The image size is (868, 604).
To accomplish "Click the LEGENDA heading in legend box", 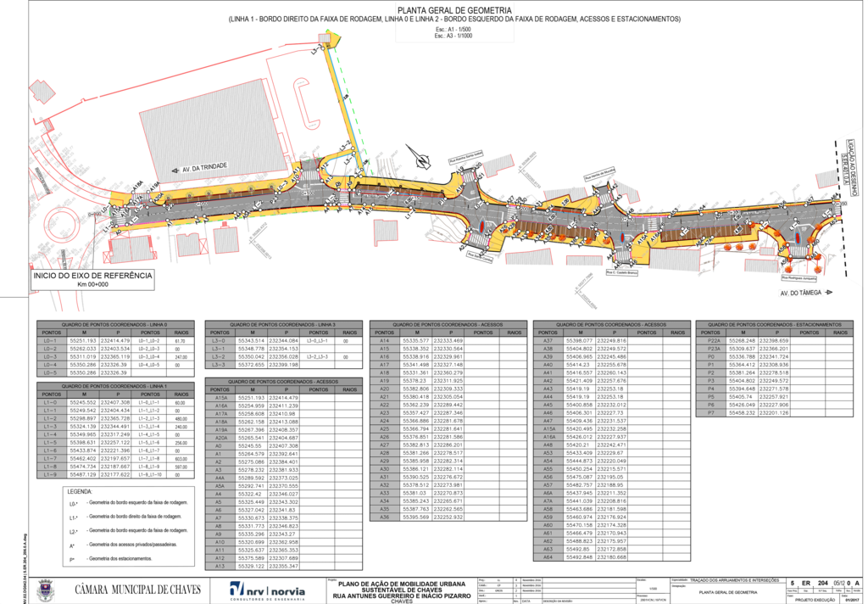I will [79, 491].
